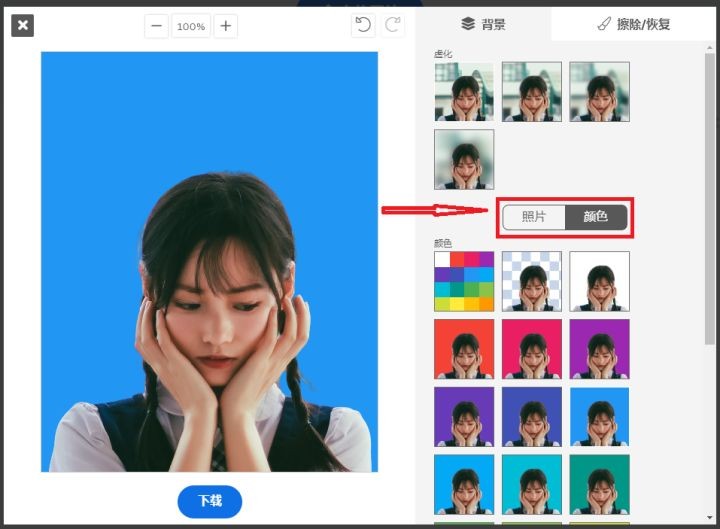
Task: Toggle to 颜色 background mode
Action: (x=596, y=216)
